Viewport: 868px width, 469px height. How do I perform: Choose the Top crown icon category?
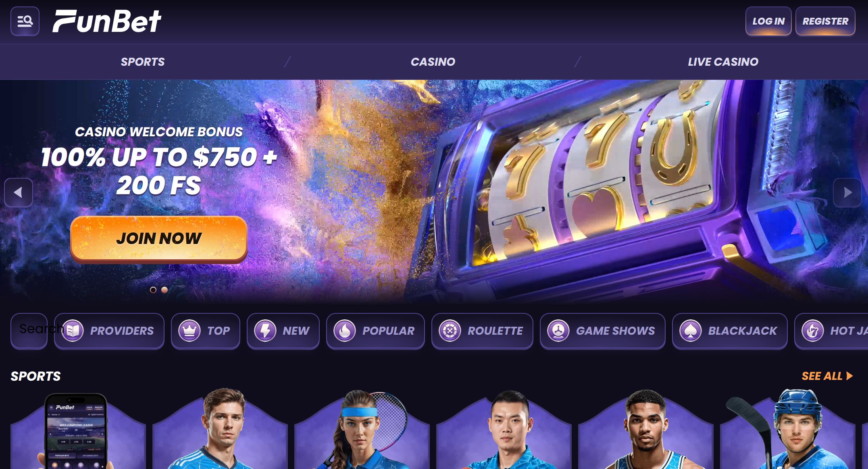tap(189, 331)
